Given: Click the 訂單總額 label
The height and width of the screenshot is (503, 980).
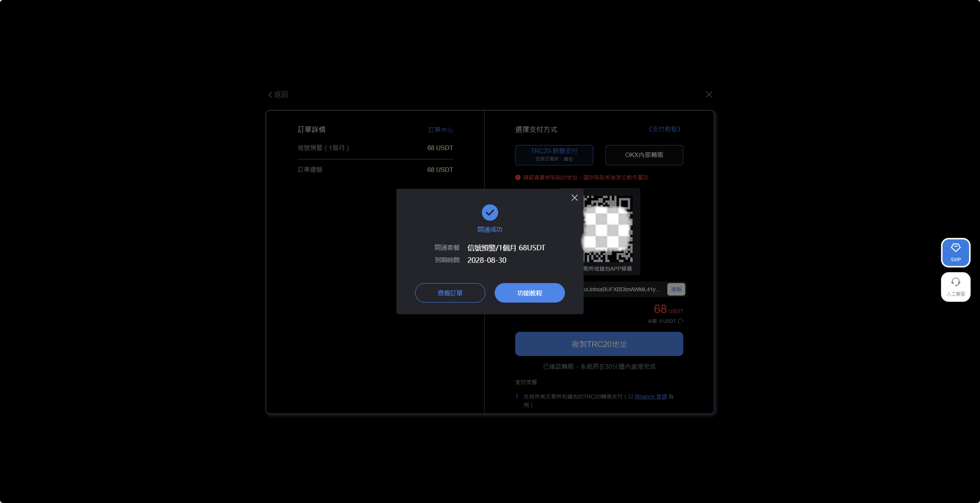Looking at the screenshot, I should tap(310, 170).
